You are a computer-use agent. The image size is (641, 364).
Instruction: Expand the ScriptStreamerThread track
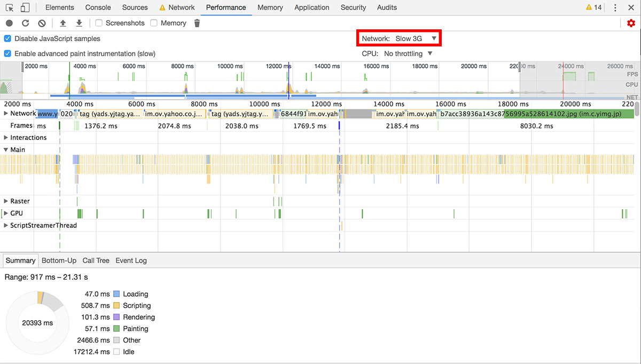(x=6, y=225)
